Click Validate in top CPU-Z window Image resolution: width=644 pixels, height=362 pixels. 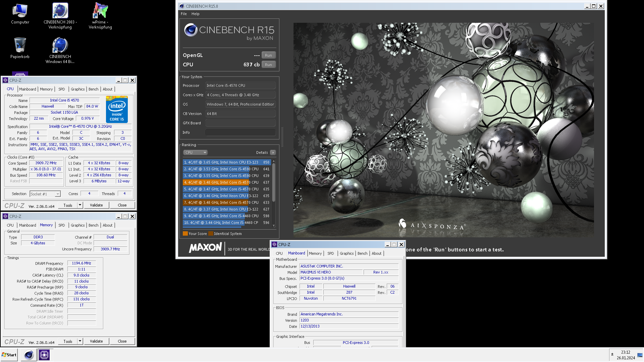point(96,205)
